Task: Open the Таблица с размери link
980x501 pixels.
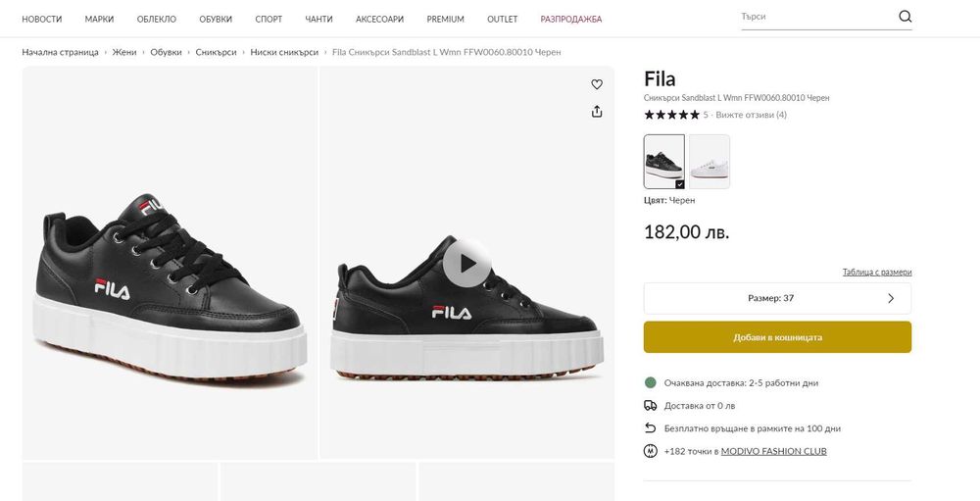Action: click(876, 273)
